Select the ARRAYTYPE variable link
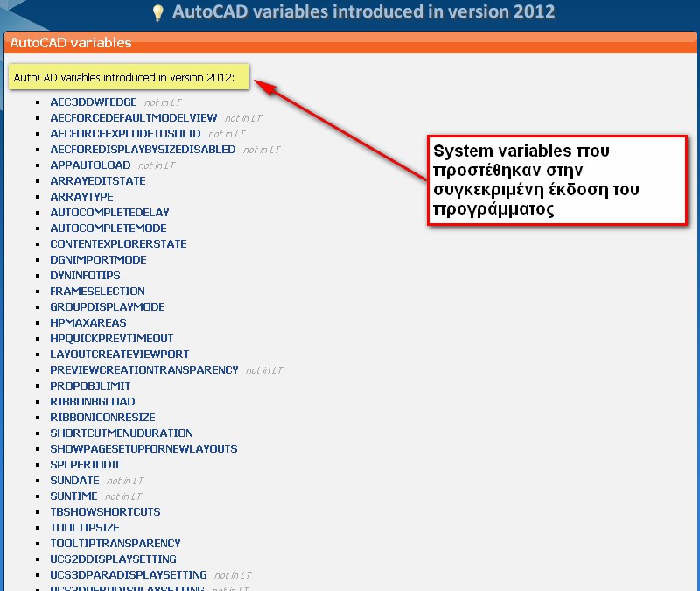The image size is (700, 591). click(x=81, y=196)
